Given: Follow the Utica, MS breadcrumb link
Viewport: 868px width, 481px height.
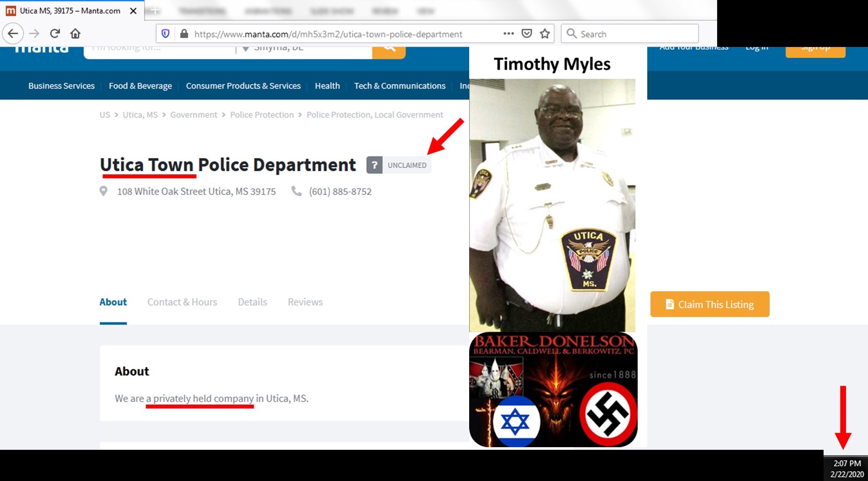Looking at the screenshot, I should pyautogui.click(x=140, y=115).
